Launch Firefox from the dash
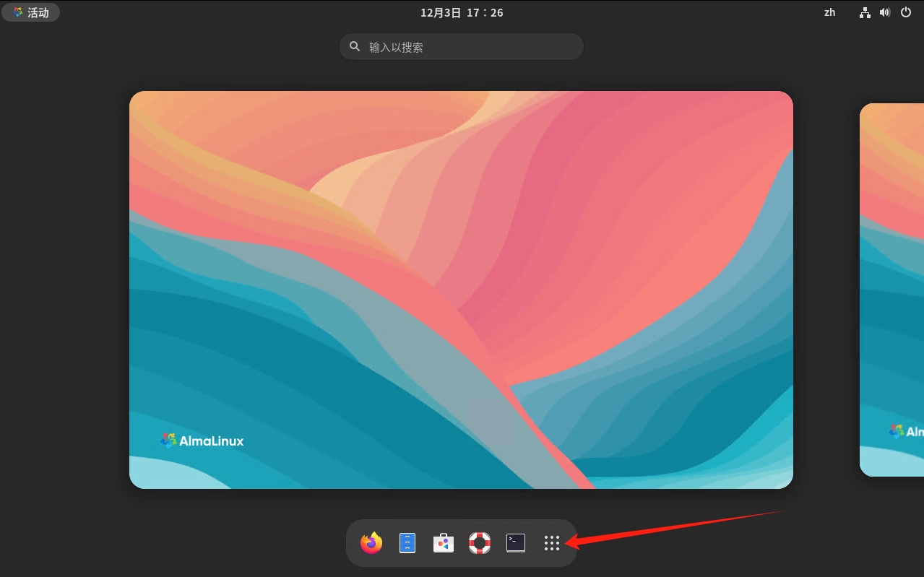The width and height of the screenshot is (924, 577). point(371,543)
